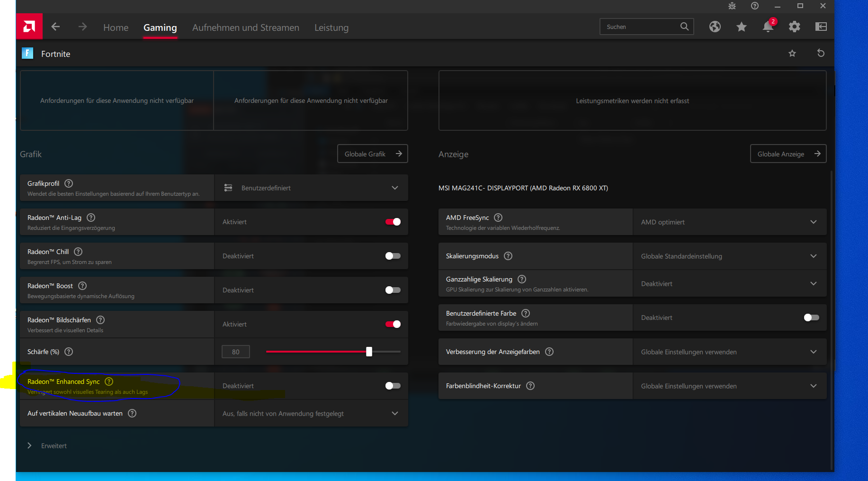Show help for Auf vertikalen Neuaufbau warten

click(x=132, y=413)
